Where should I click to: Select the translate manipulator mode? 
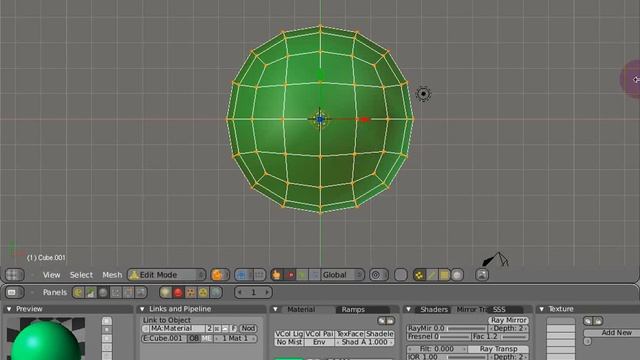pos(290,275)
